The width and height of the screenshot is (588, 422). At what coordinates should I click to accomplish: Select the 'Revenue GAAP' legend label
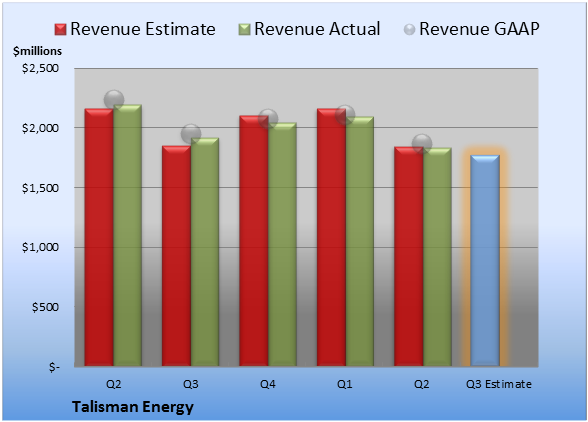480,29
